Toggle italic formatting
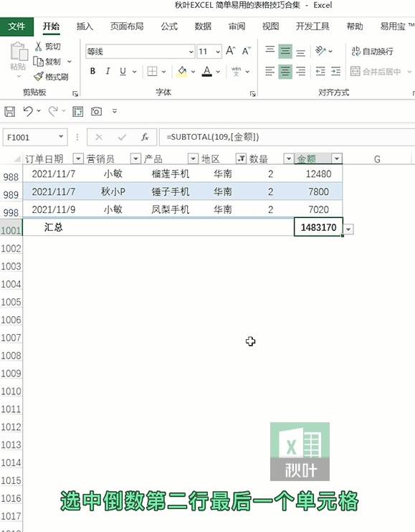This screenshot has height=532, width=415. click(108, 71)
